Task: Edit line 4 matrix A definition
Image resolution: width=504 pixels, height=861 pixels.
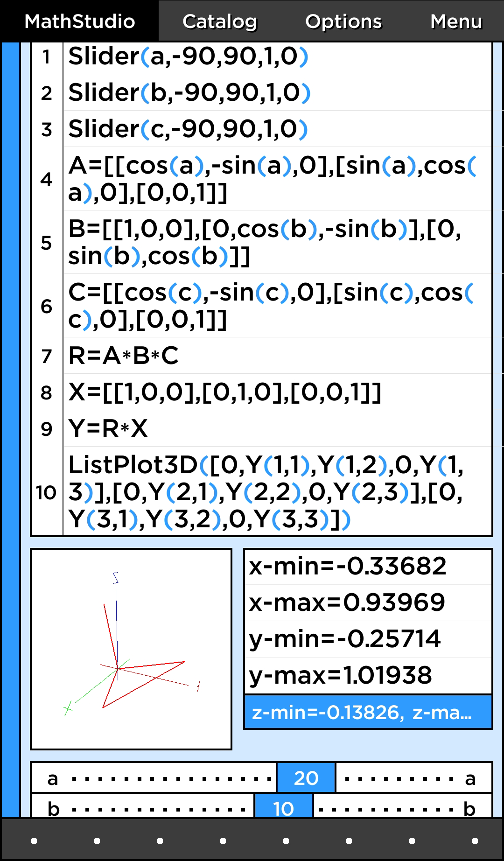Action: coord(277,179)
